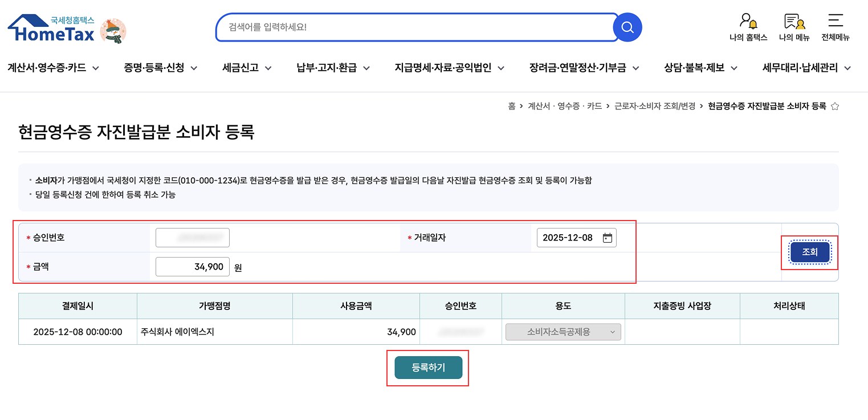Click the 거래일자 date field 2025-12-08
The height and width of the screenshot is (420, 868).
tap(576, 238)
